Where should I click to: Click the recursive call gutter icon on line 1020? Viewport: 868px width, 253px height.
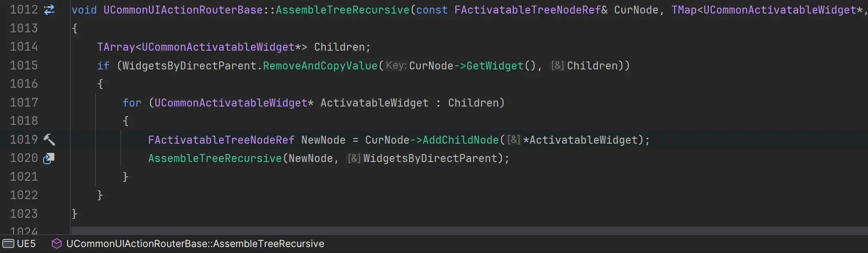click(49, 158)
